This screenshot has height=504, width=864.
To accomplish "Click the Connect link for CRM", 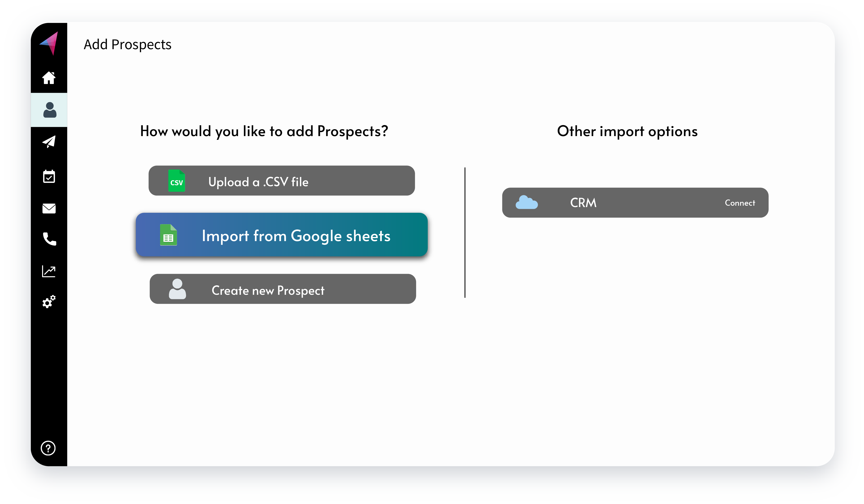I will 740,203.
